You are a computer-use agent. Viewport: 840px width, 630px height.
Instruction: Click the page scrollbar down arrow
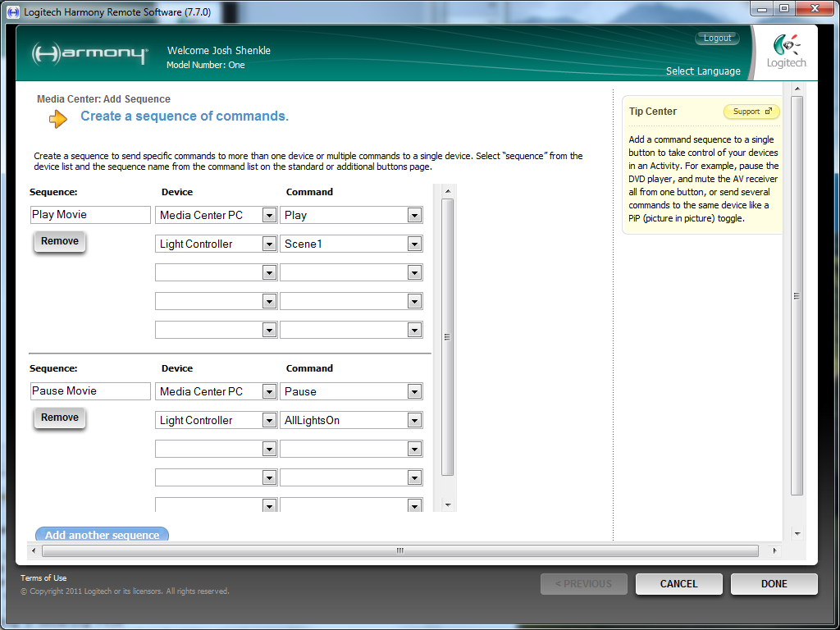(797, 533)
